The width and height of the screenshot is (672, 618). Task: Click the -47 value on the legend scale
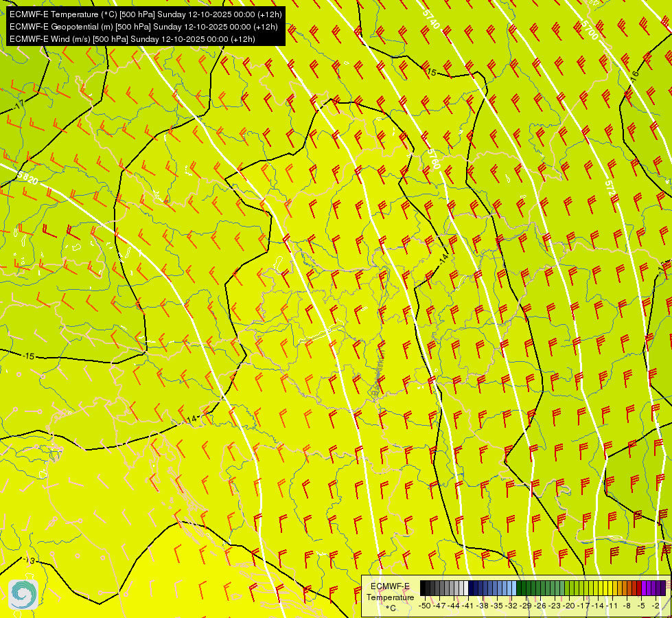439,606
